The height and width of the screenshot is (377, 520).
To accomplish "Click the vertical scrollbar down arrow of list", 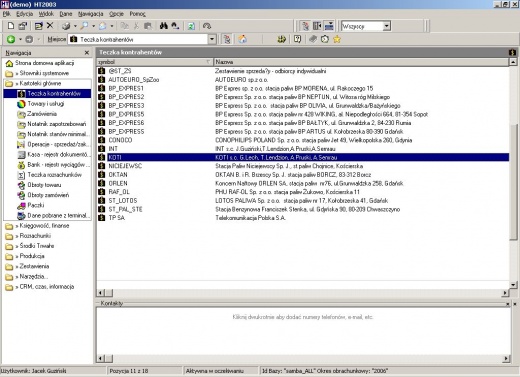I will coord(513,285).
